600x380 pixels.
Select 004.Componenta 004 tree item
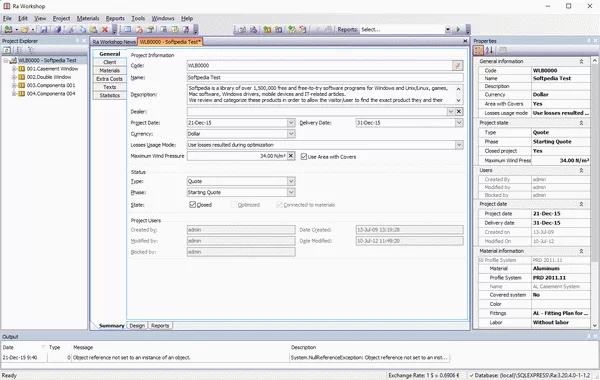point(51,94)
